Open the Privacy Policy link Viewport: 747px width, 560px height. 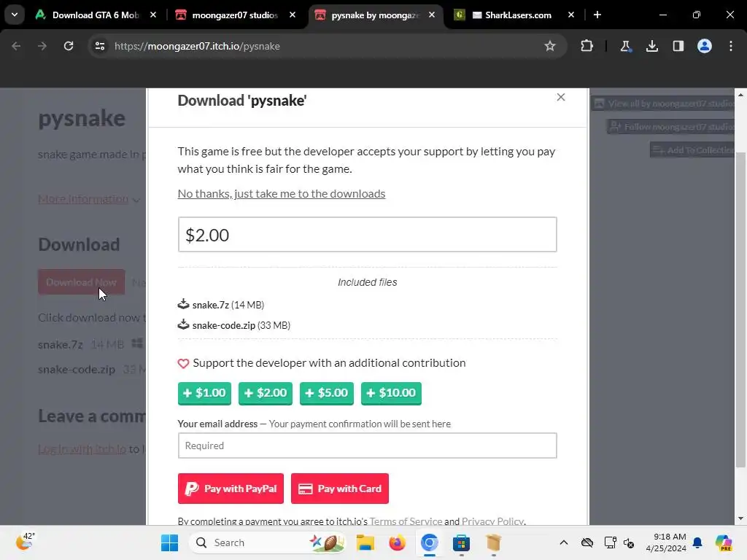click(492, 521)
